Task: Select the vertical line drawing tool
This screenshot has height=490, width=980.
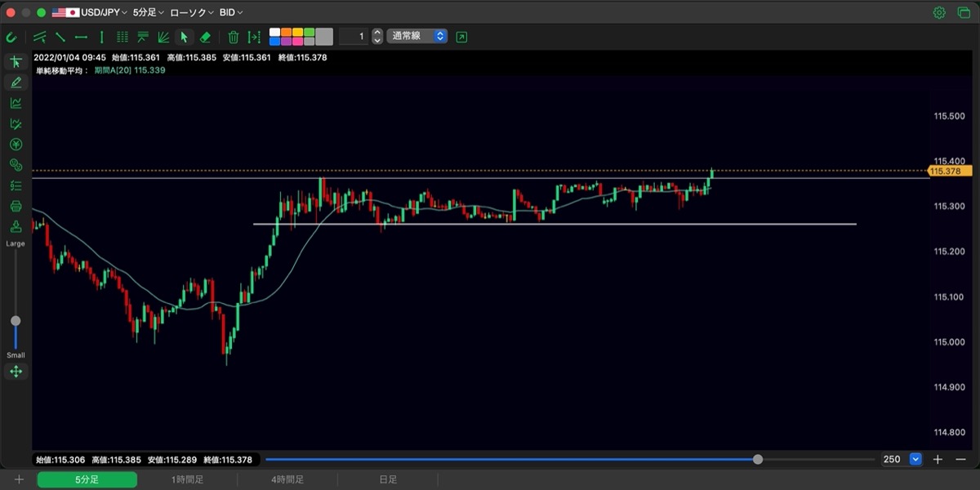Action: click(101, 37)
